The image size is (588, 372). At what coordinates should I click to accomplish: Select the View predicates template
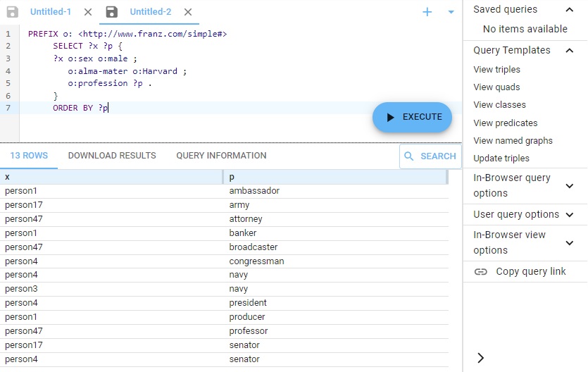tap(505, 123)
